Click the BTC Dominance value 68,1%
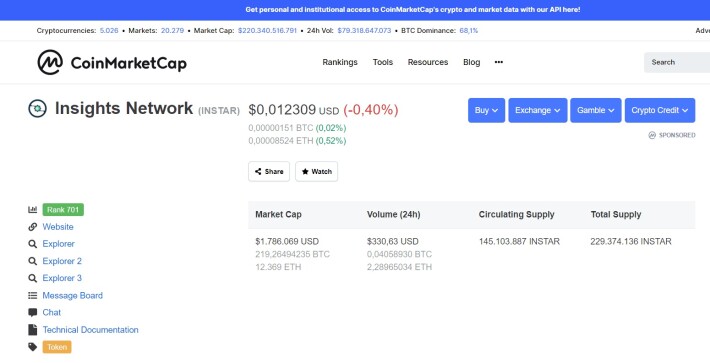 [x=469, y=31]
